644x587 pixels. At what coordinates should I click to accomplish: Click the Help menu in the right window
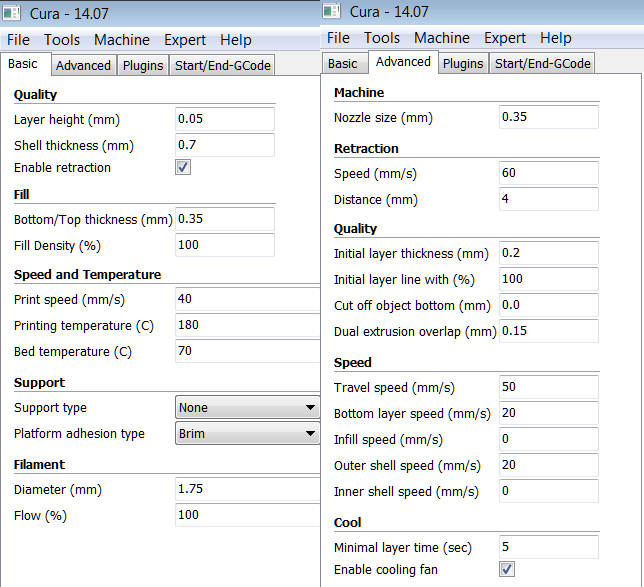click(x=555, y=38)
